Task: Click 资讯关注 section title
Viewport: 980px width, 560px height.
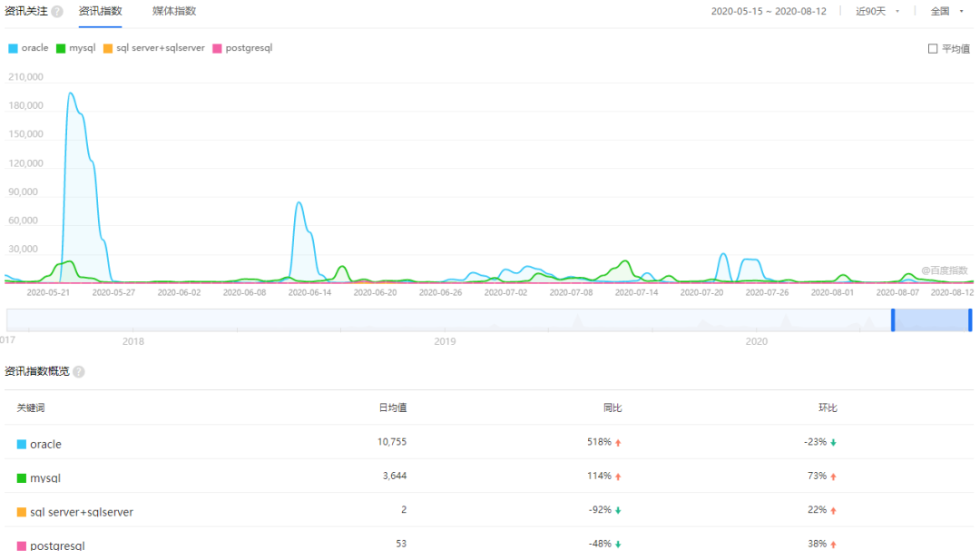Action: coord(25,11)
